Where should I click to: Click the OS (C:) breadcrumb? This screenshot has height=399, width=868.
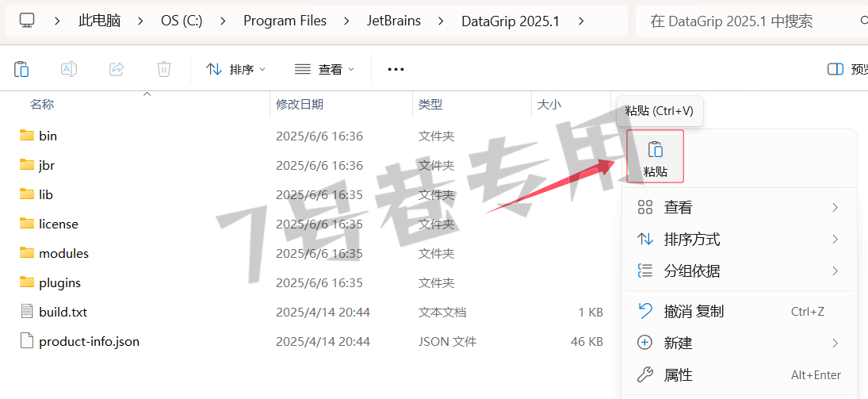[x=182, y=21]
